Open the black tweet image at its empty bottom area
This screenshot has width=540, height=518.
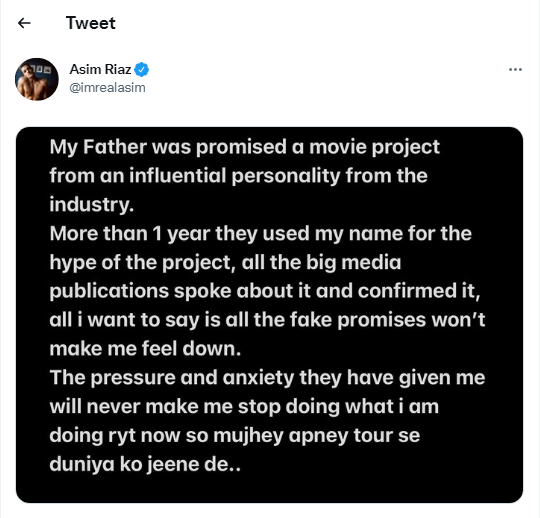[x=269, y=489]
